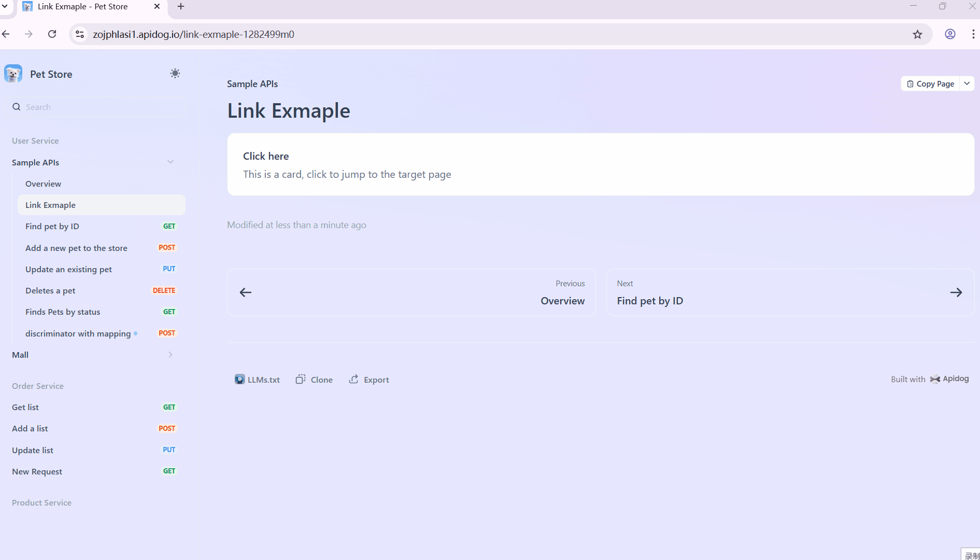Click the browser back arrow

click(x=6, y=34)
